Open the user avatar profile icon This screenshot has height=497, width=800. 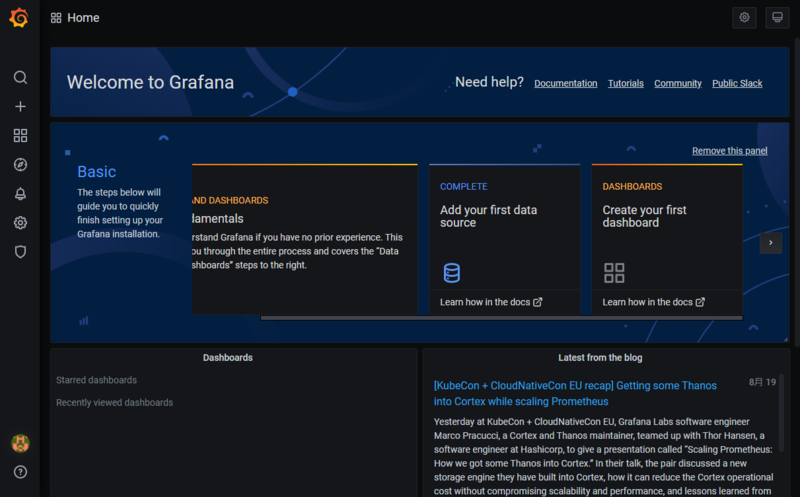[x=20, y=443]
